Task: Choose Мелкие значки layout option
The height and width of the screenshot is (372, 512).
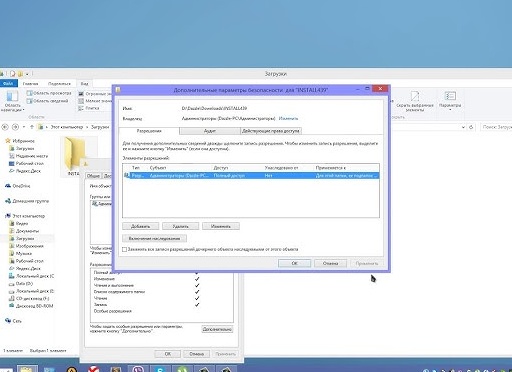Action: click(94, 101)
